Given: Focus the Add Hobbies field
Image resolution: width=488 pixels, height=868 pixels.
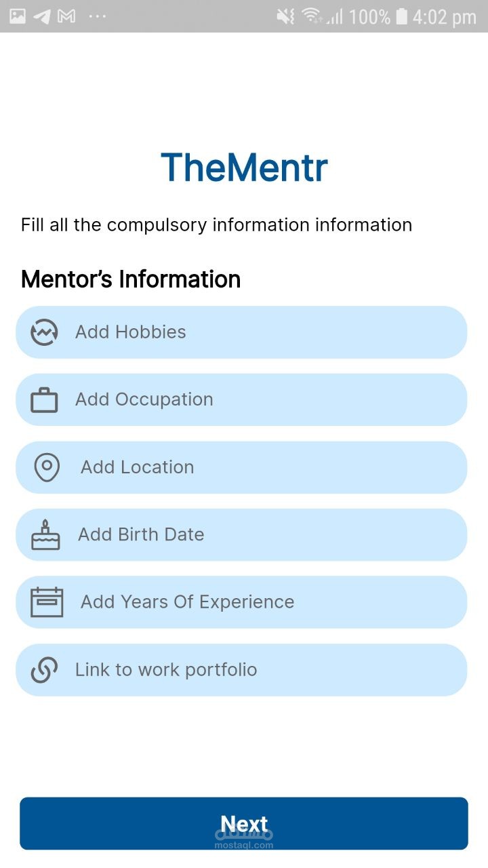Looking at the screenshot, I should tap(258, 332).
